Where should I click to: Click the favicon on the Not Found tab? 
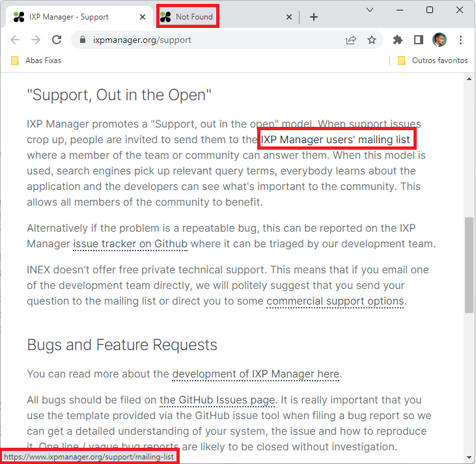165,17
